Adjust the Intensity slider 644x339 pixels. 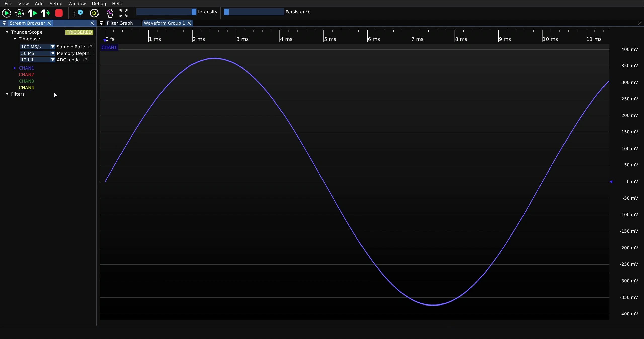point(166,12)
